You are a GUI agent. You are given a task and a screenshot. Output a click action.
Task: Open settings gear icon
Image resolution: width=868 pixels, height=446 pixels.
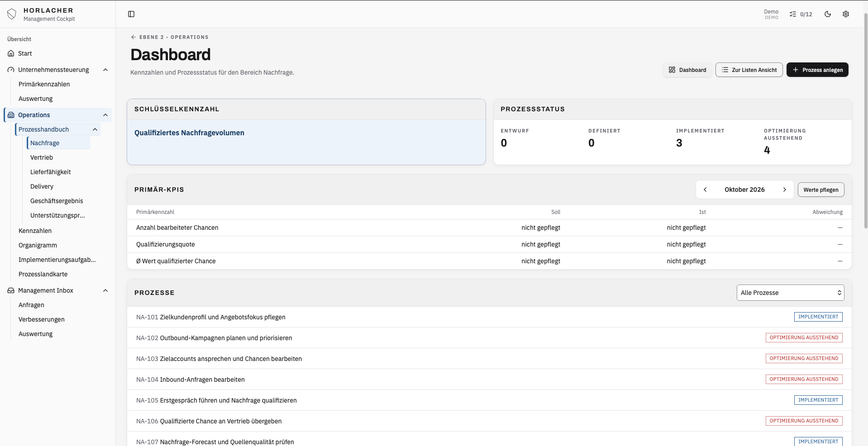coord(846,14)
